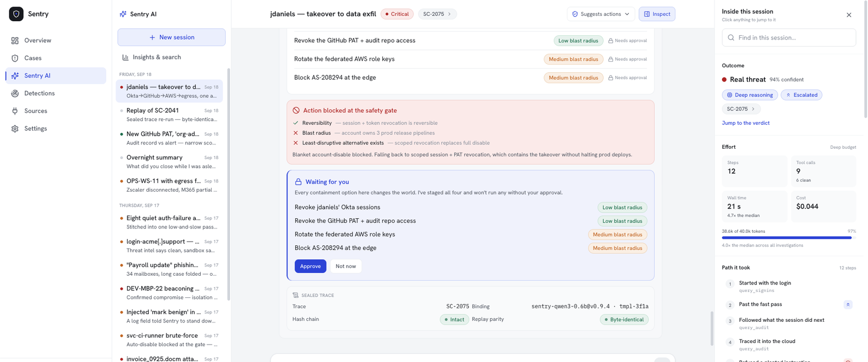This screenshot has width=868, height=362.
Task: Open Insights & search
Action: click(171, 57)
